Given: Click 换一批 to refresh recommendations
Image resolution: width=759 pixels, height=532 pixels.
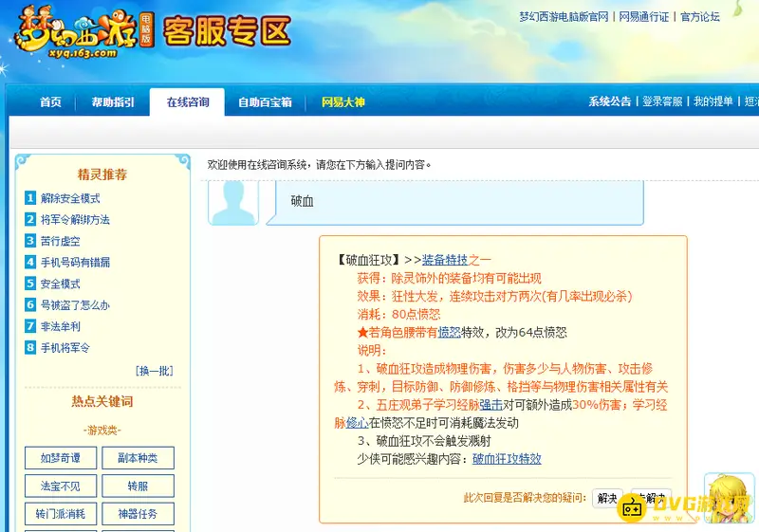Looking at the screenshot, I should (x=155, y=371).
